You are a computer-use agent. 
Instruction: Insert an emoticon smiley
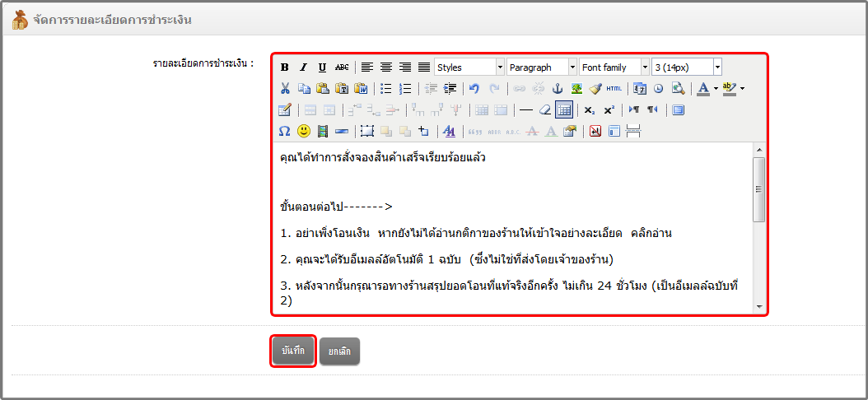click(304, 131)
